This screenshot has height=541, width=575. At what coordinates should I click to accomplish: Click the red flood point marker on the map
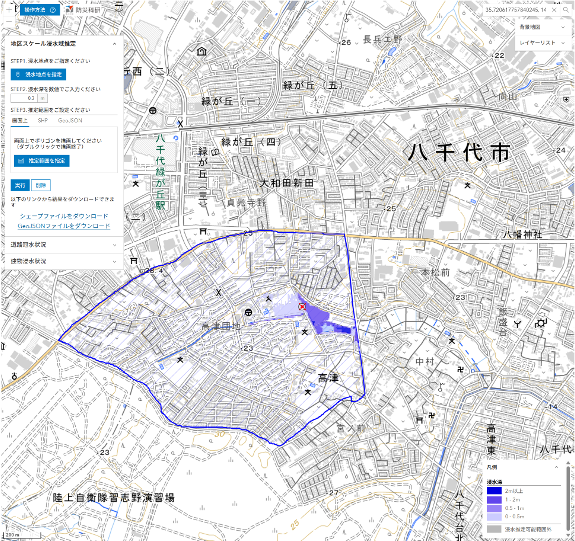[x=302, y=306]
